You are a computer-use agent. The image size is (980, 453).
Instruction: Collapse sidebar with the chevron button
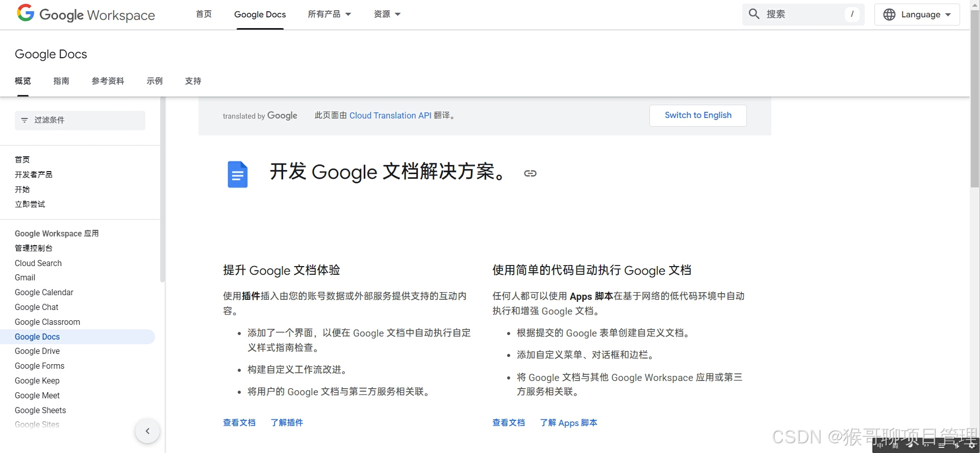coord(147,431)
